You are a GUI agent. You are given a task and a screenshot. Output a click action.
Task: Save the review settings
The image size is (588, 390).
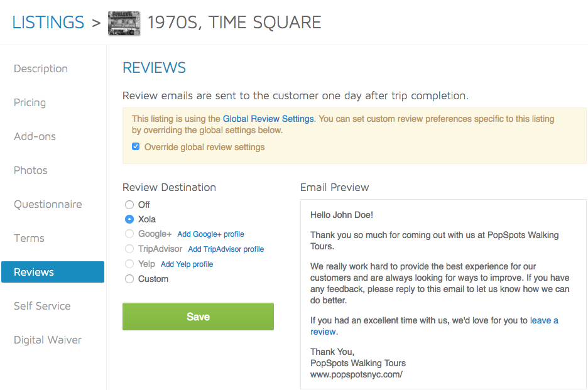(198, 317)
